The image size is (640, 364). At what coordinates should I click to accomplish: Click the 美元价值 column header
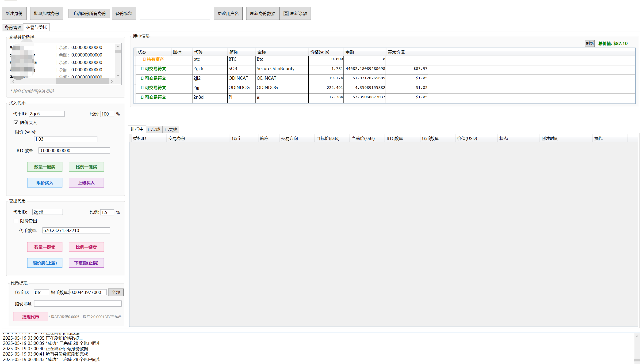pos(407,52)
